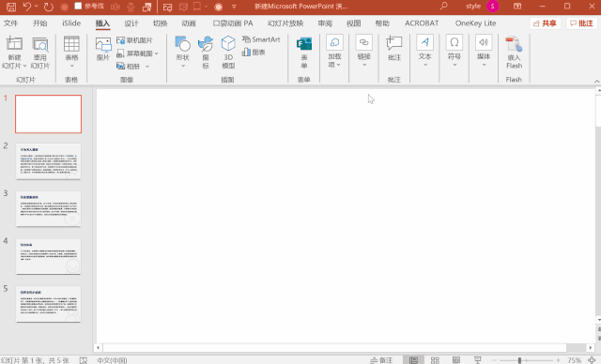Open the 媒体 media dropdown

484,52
